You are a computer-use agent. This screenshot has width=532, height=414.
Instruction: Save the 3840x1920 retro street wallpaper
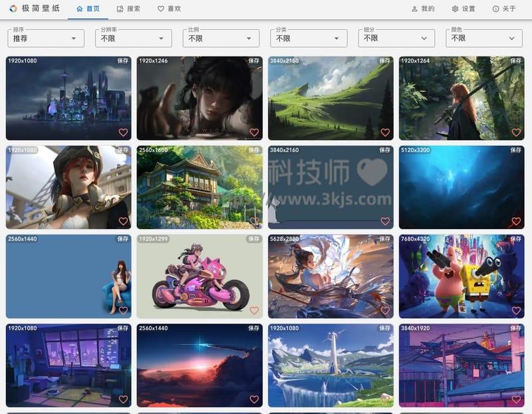coord(516,328)
